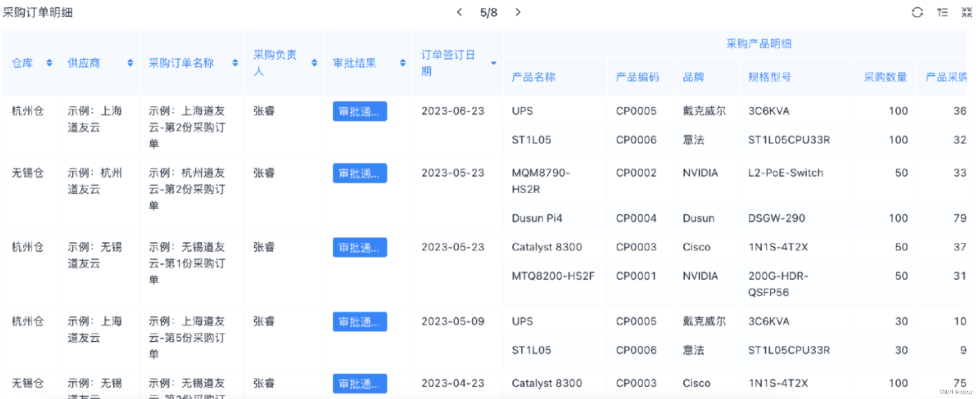The width and height of the screenshot is (980, 399).
Task: Select product MTQ8200-HS2F cell
Action: pyautogui.click(x=553, y=276)
